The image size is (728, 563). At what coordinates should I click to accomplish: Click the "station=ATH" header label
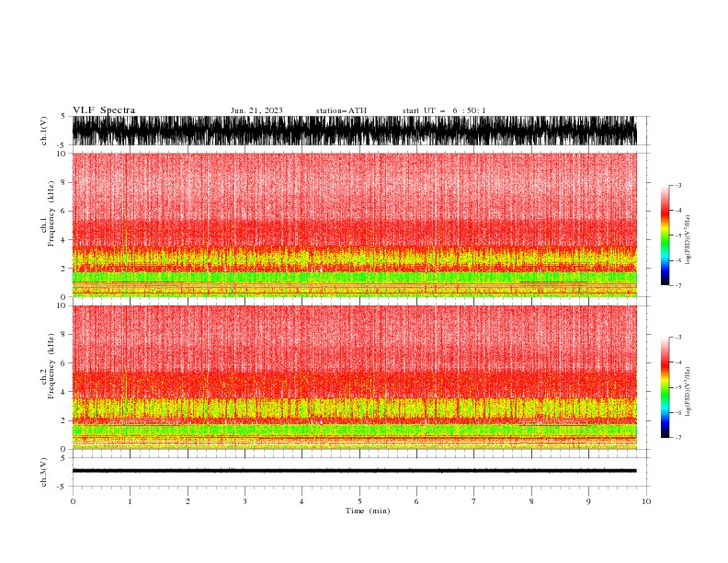click(x=341, y=110)
